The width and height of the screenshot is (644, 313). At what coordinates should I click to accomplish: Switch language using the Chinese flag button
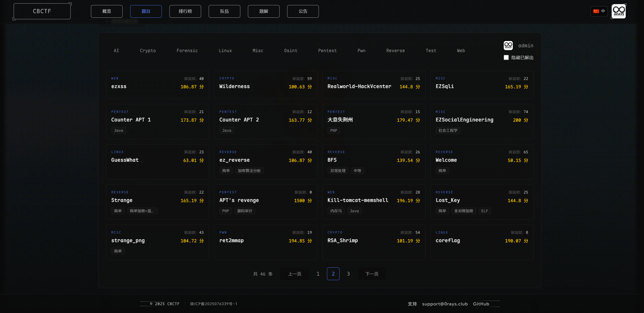pos(599,11)
